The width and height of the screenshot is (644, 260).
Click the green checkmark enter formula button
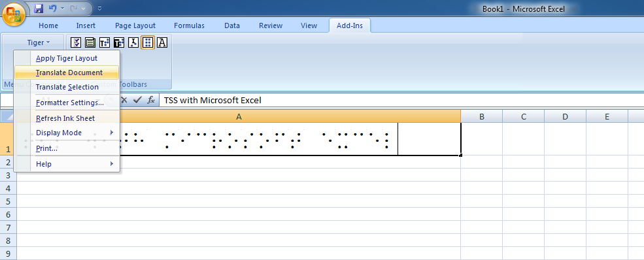137,100
